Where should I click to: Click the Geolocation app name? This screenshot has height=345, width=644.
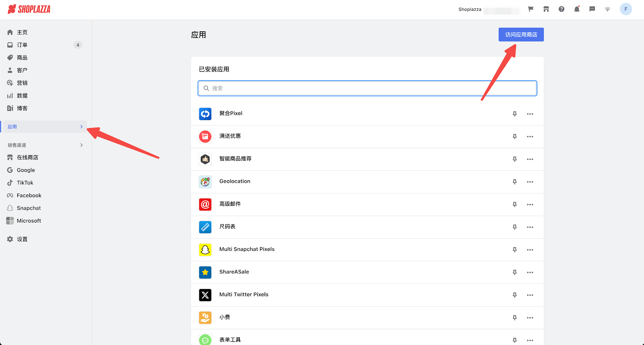(x=235, y=181)
